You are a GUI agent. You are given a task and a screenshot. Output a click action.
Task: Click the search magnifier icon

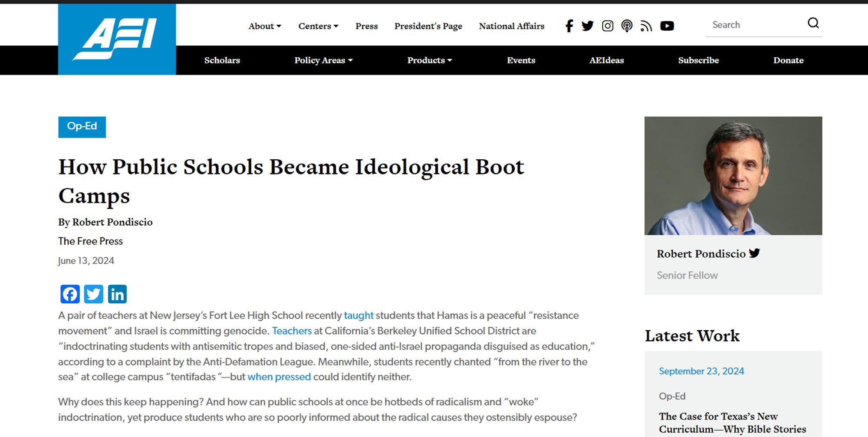point(813,23)
